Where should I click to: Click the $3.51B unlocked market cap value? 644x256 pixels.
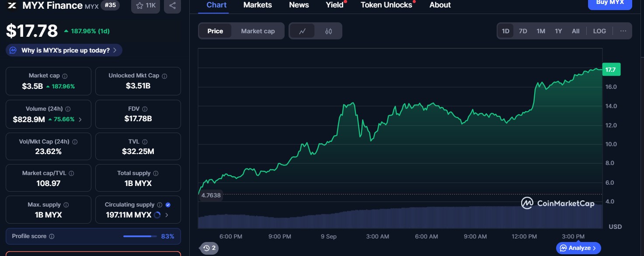click(x=138, y=86)
